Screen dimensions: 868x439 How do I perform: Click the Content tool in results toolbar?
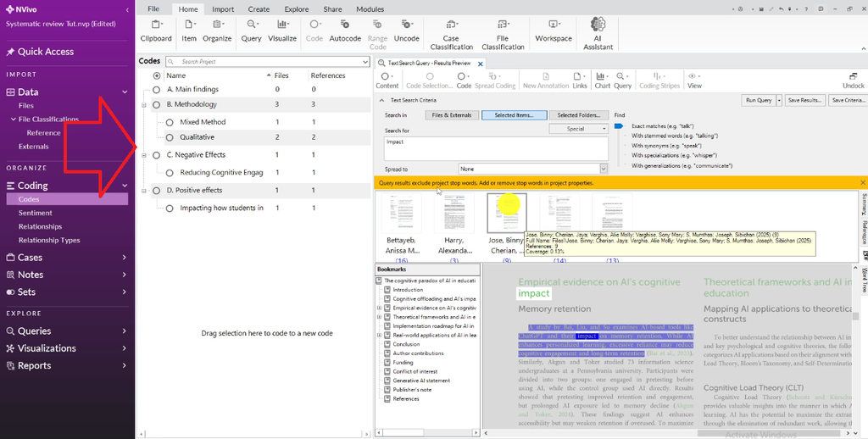pos(387,81)
